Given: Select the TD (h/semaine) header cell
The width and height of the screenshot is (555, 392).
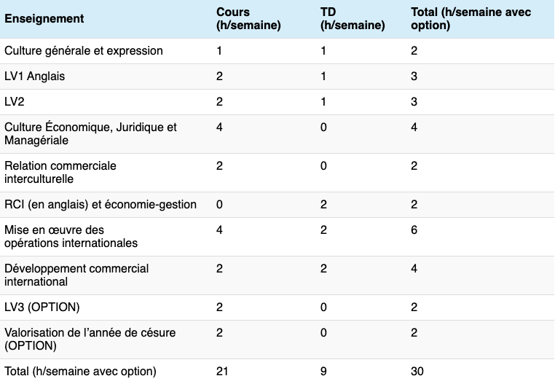Looking at the screenshot, I should [353, 18].
